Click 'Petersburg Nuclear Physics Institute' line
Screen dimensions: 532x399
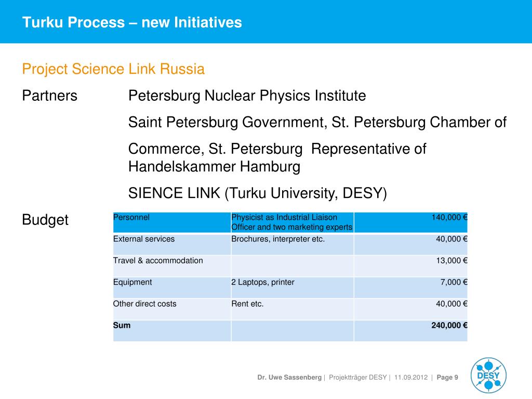(x=247, y=96)
